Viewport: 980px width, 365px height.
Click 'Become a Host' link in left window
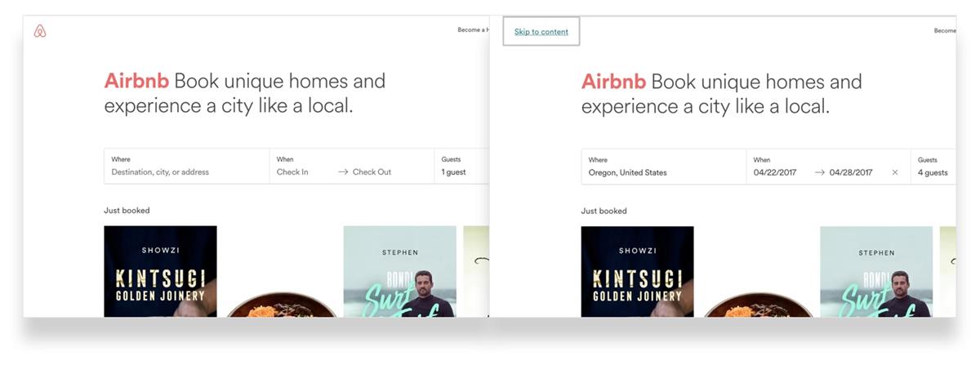[473, 30]
